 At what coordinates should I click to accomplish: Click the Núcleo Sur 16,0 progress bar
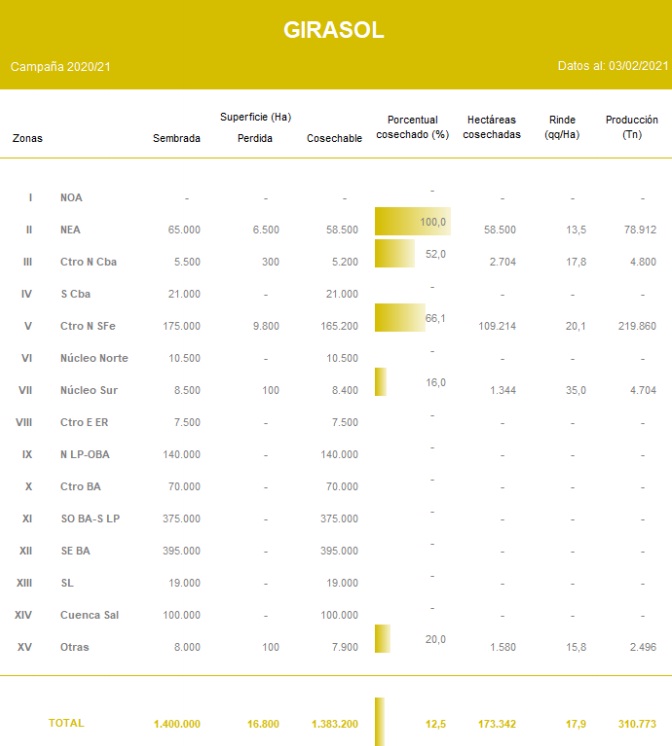coord(381,382)
